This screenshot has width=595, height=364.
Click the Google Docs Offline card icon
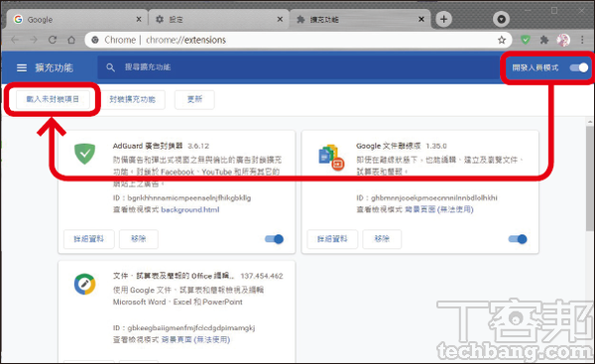click(331, 158)
